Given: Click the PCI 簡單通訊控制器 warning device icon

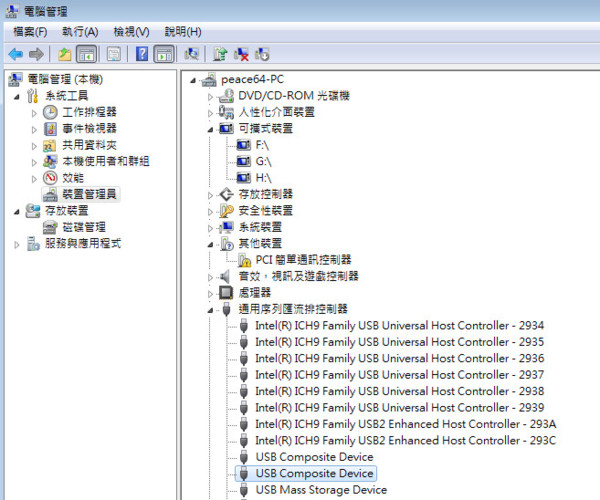Looking at the screenshot, I should (x=244, y=260).
